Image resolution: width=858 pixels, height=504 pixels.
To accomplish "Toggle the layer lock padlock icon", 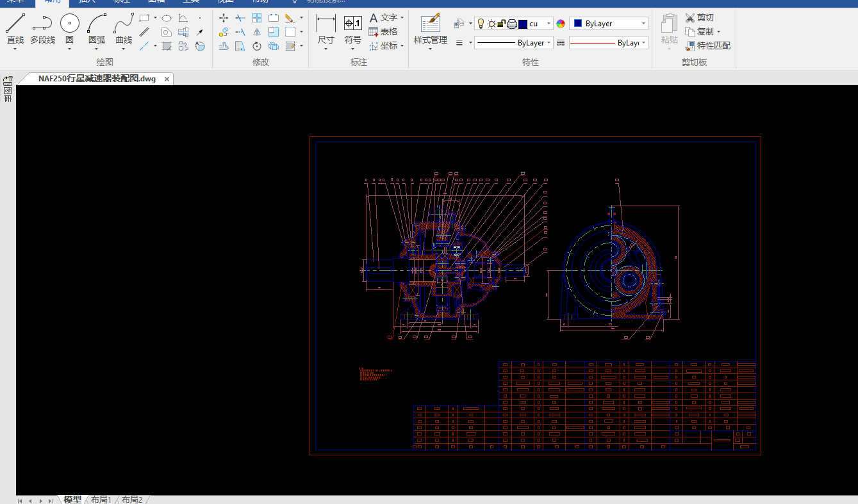I will point(502,24).
